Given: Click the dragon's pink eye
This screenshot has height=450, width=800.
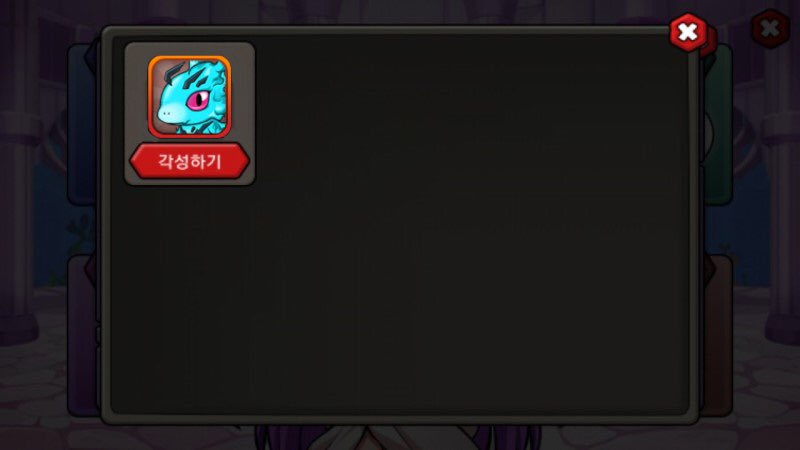Looking at the screenshot, I should tap(198, 99).
